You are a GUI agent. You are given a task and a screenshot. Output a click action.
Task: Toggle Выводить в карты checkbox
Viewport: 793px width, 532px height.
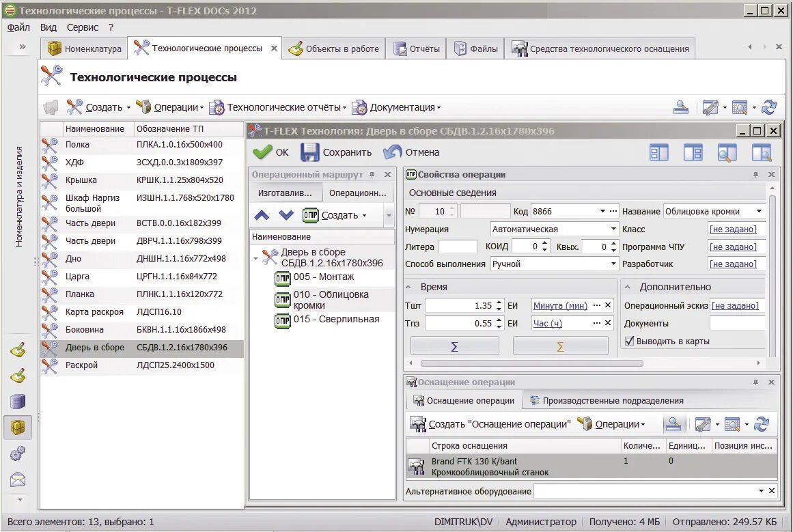tap(629, 341)
